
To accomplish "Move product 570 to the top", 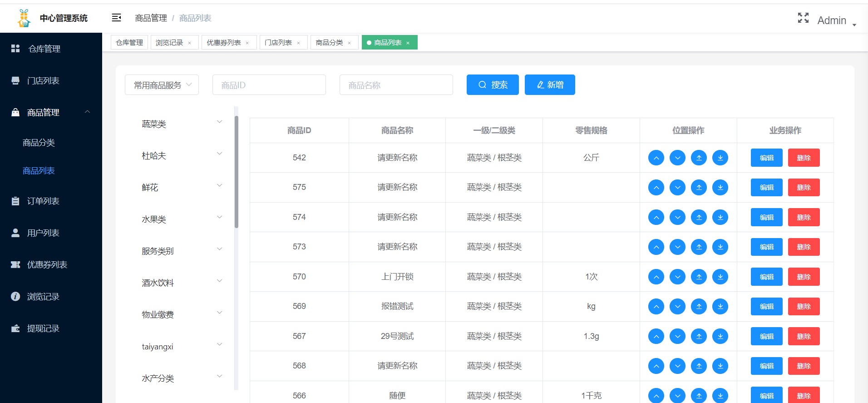I will click(x=699, y=277).
